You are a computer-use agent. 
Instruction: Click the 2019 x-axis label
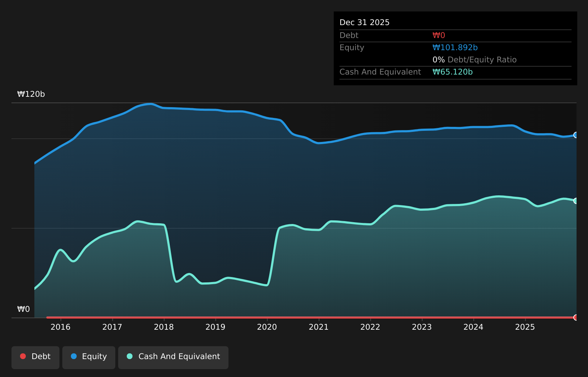(215, 327)
